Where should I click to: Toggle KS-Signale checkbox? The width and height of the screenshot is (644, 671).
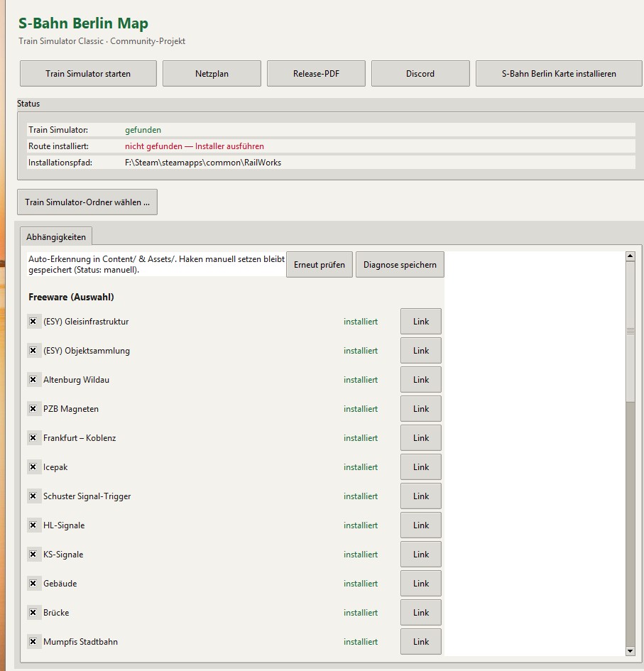[33, 554]
